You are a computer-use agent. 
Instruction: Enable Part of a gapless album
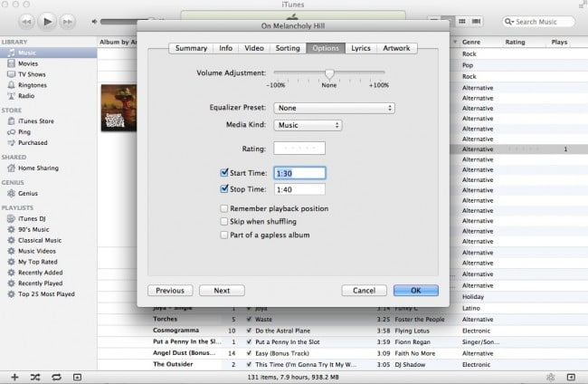tap(223, 235)
